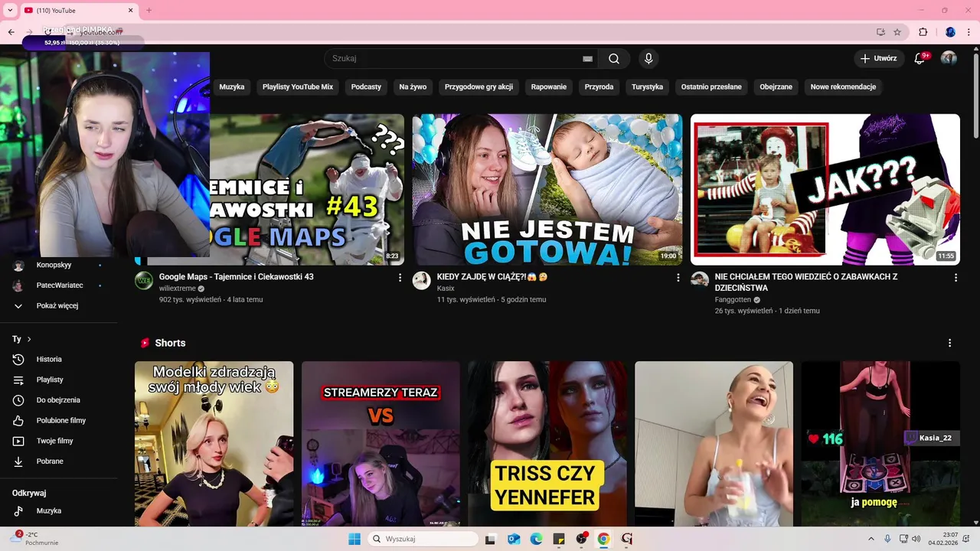Viewport: 980px width, 551px height.
Task: Select the Rapowanie chip
Action: click(549, 86)
